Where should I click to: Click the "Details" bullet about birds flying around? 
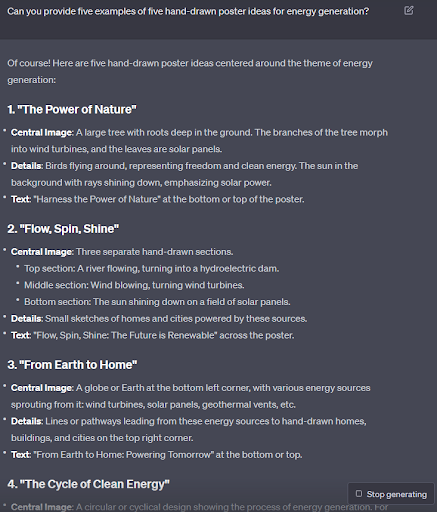point(184,174)
